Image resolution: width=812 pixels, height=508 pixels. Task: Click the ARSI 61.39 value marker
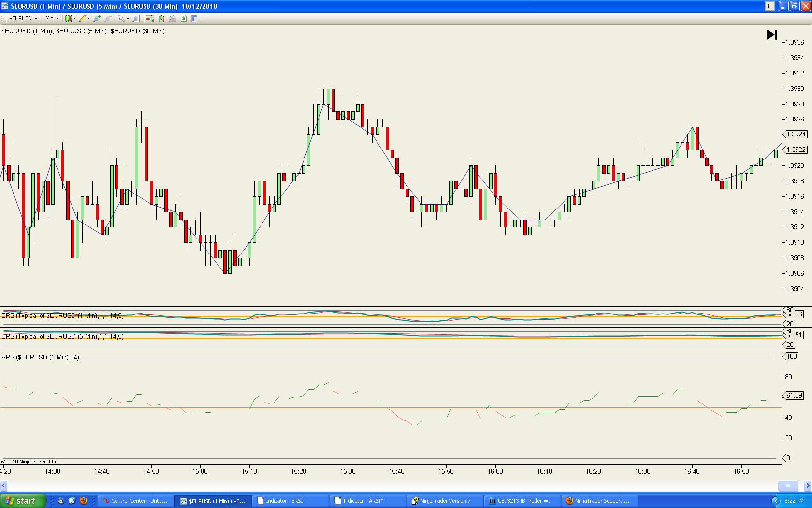click(x=794, y=395)
